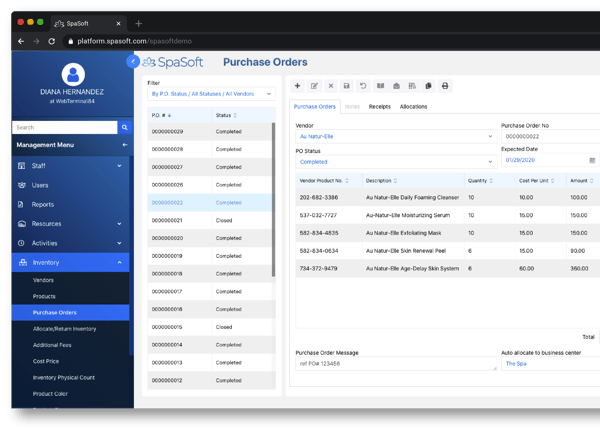Click the shelves inventory icon in toolbar
600x433 pixels.
tap(412, 86)
